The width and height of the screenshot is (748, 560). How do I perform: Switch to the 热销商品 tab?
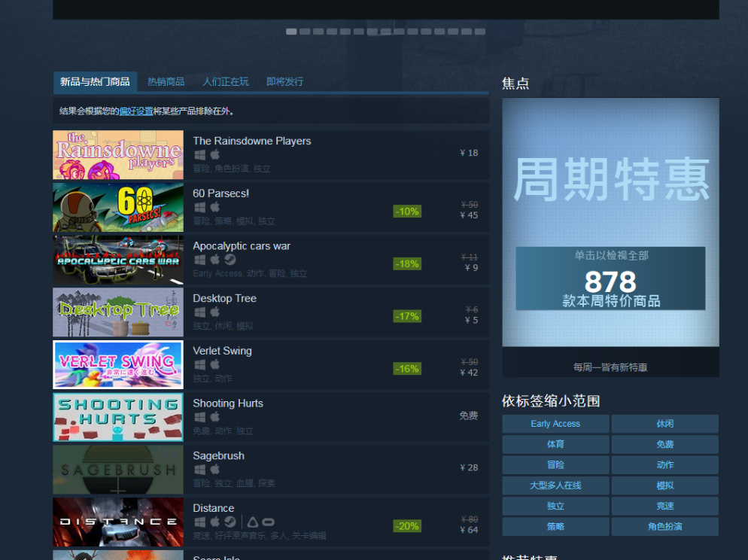(x=166, y=81)
